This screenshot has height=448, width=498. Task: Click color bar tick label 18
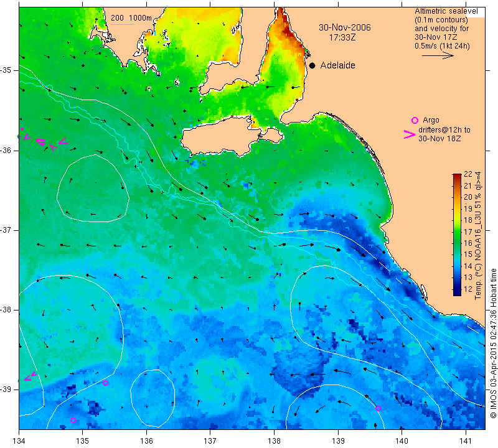468,220
